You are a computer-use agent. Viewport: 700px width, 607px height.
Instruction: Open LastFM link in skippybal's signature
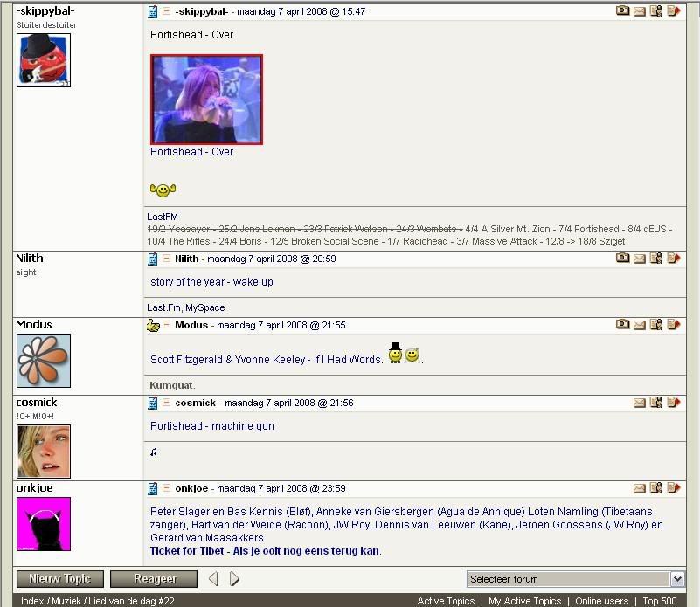163,217
